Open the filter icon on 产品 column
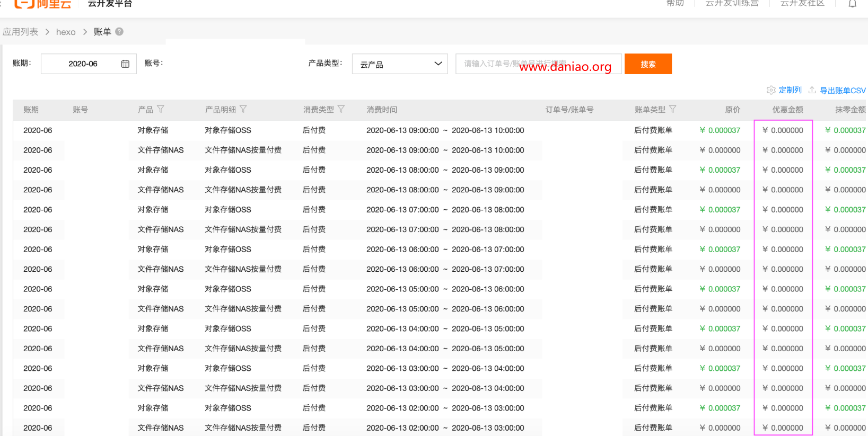Screen dimensions: 868x436 coord(161,109)
